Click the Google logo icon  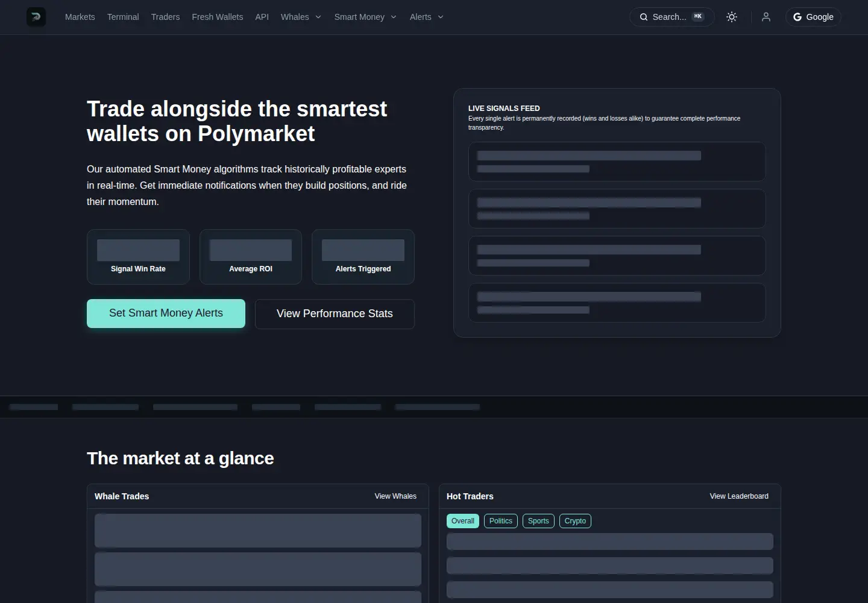point(797,17)
